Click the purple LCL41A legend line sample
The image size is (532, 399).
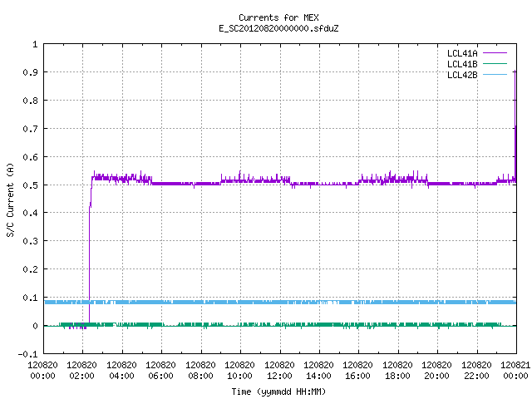click(495, 53)
